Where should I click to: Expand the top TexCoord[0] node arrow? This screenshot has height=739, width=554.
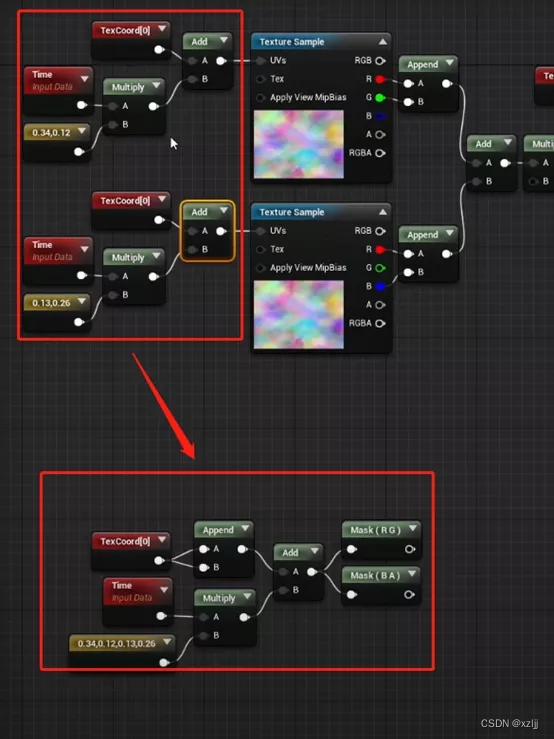162,29
